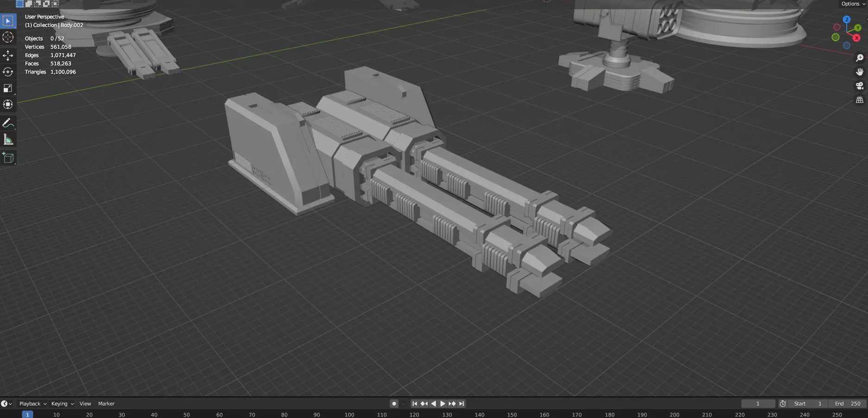This screenshot has height=418, width=868.
Task: Play the animation forward
Action: 442,404
